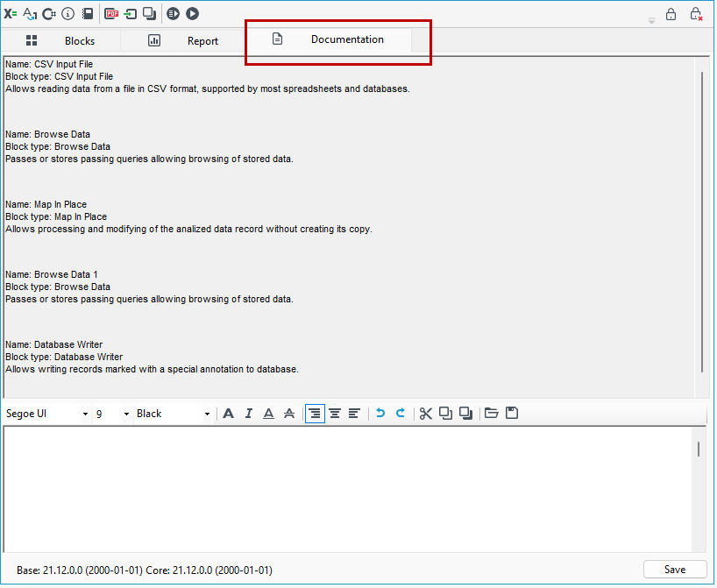Switch to the Blocks tab
Screen dimensions: 717x588
(x=60, y=40)
